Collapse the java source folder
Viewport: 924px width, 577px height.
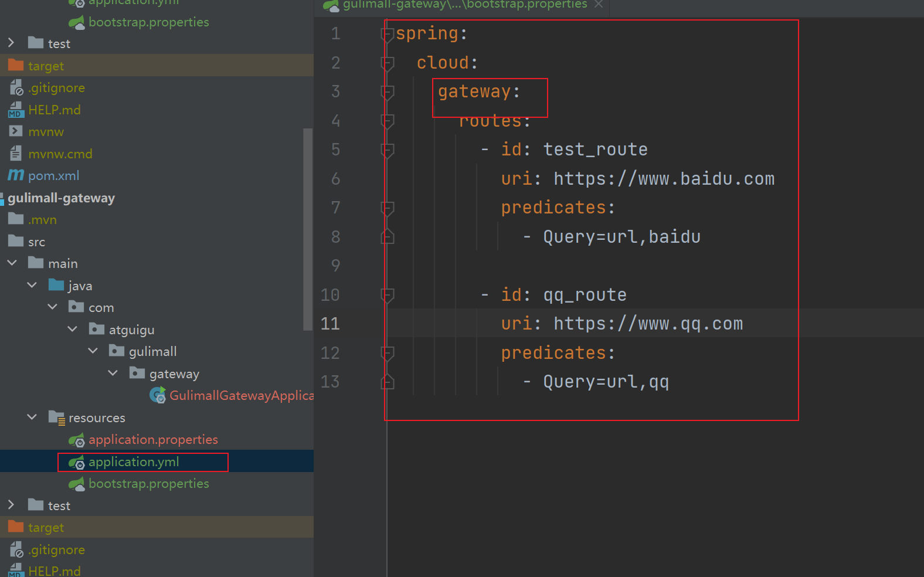[x=32, y=285]
